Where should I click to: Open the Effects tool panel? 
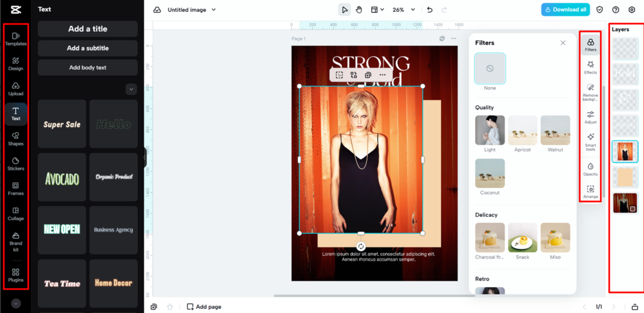(590, 67)
